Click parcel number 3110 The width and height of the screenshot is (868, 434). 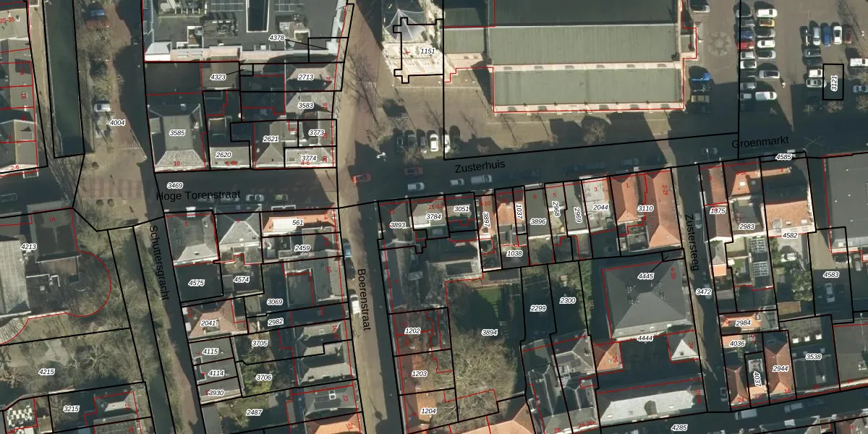645,208
